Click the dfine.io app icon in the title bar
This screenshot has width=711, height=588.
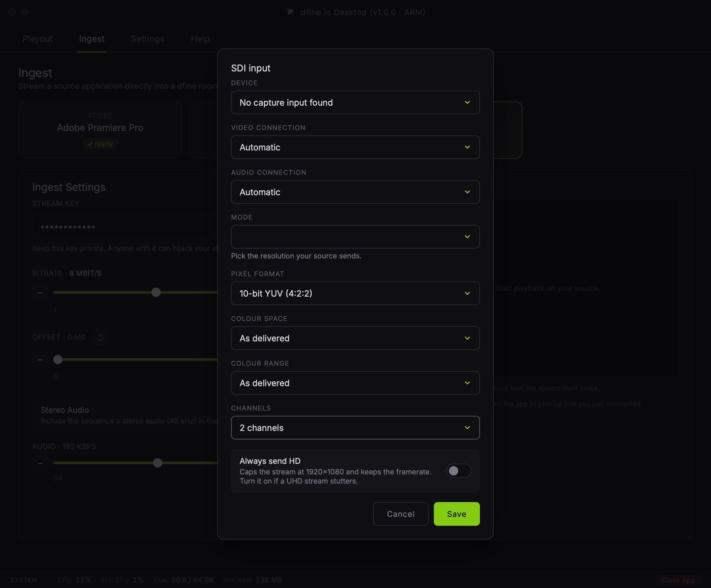pyautogui.click(x=290, y=12)
